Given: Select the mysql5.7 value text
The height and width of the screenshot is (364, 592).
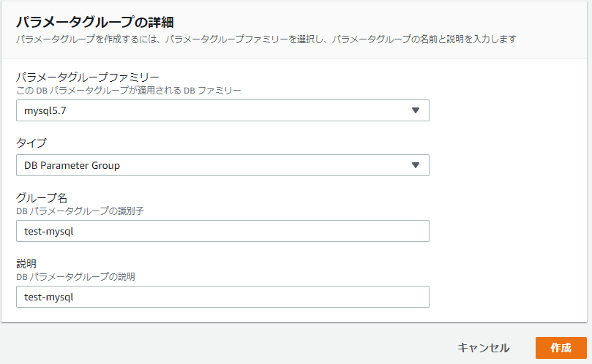Looking at the screenshot, I should (x=45, y=110).
